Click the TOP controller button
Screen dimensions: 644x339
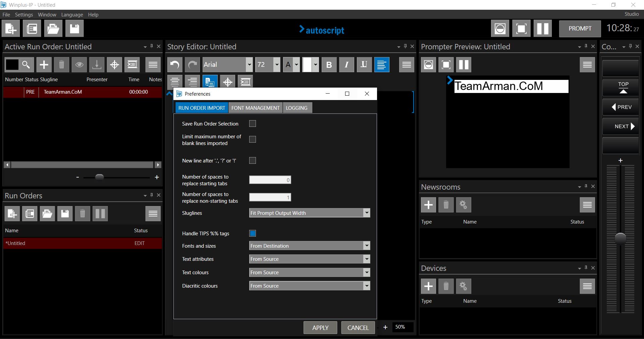[621, 88]
